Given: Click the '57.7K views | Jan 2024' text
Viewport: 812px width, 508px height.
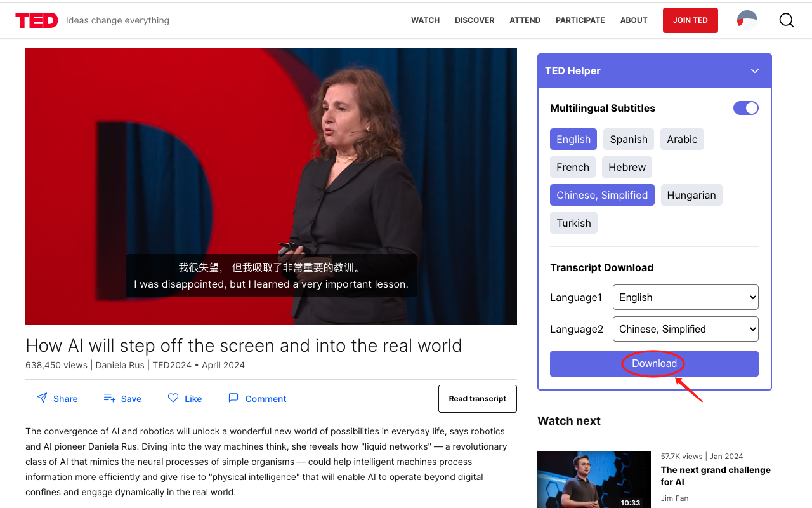Looking at the screenshot, I should 702,456.
